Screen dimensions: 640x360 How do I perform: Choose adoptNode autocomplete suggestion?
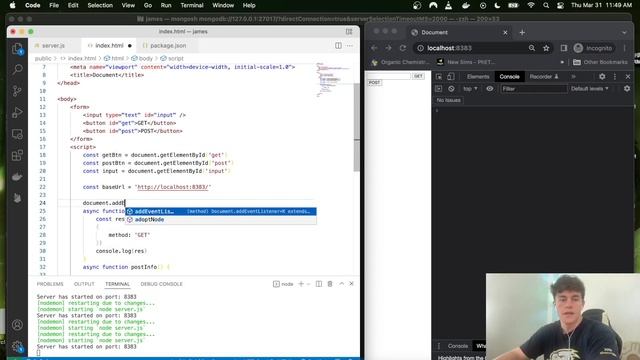(x=221, y=220)
